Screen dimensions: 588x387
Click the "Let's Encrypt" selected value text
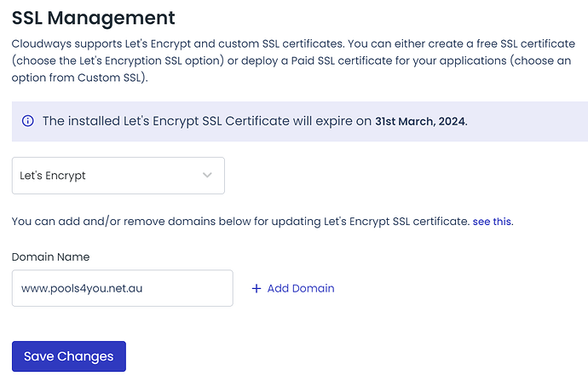[53, 176]
